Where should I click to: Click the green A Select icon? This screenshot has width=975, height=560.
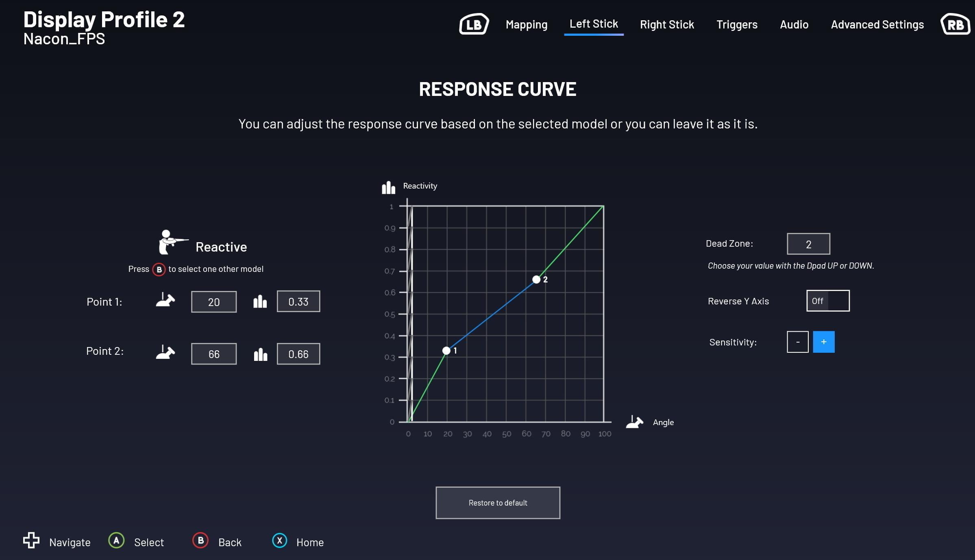tap(116, 540)
